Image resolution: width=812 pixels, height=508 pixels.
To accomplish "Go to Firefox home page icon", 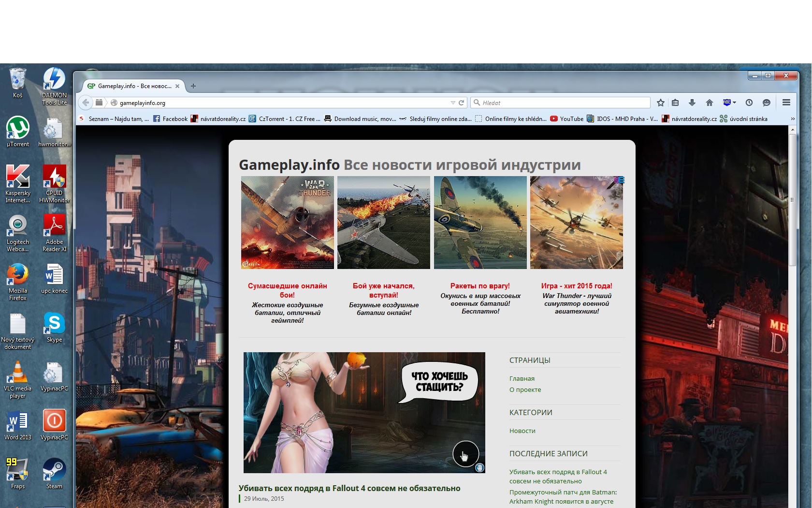I will [x=710, y=103].
